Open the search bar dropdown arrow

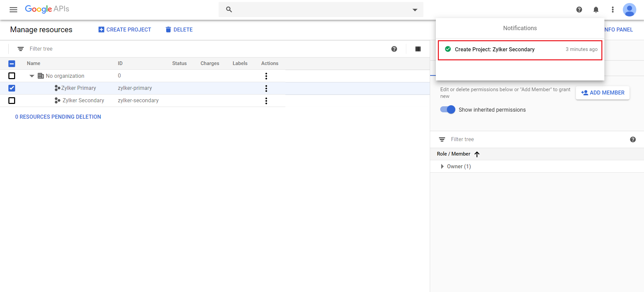click(x=415, y=10)
